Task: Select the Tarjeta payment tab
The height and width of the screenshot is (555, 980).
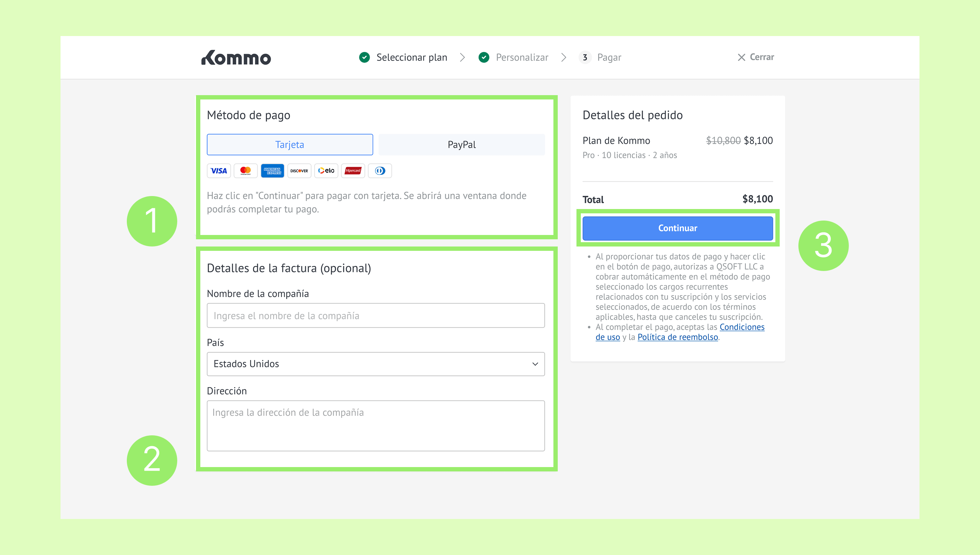Action: 290,145
